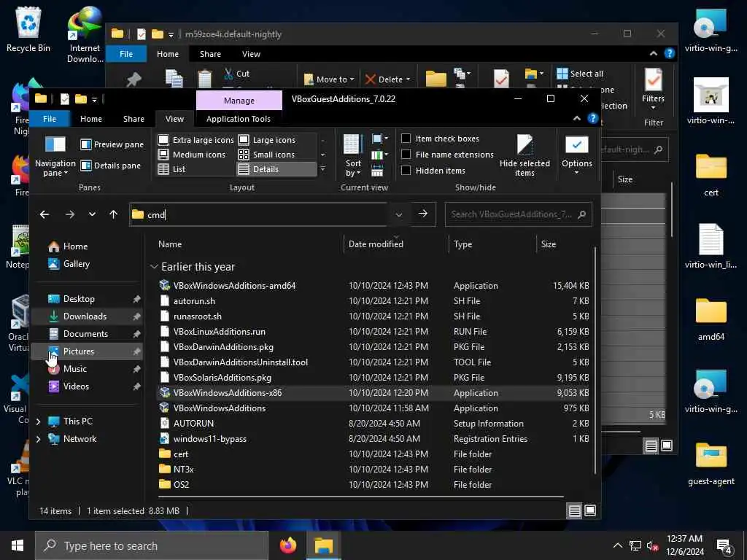Viewport: 747px width, 560px height.
Task: Open the Application Tools tab
Action: [x=239, y=119]
